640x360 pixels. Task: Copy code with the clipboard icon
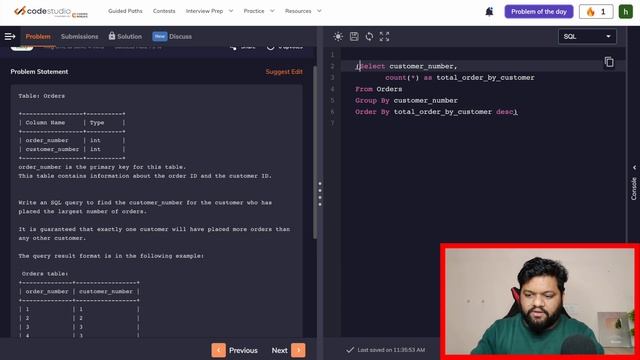609,62
